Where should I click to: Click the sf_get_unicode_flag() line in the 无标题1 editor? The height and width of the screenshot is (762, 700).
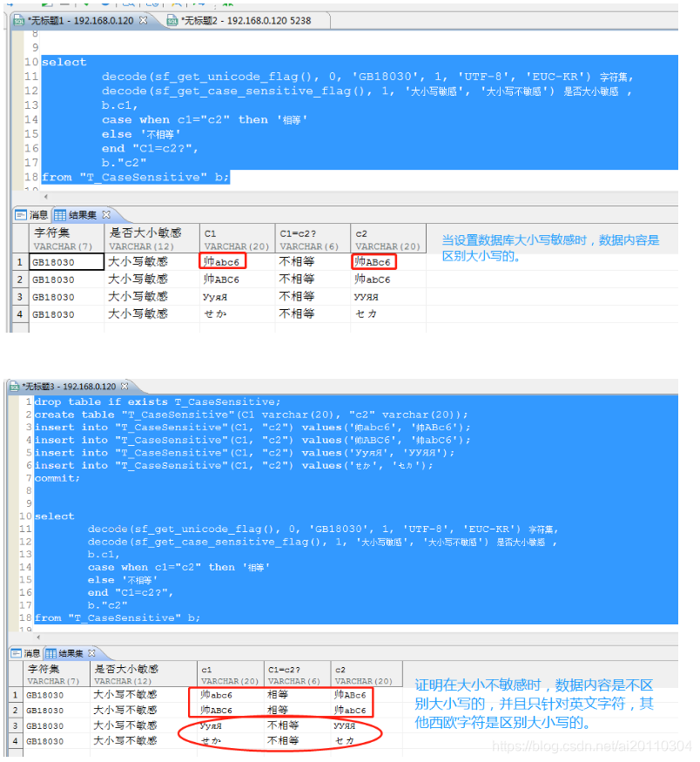367,77
